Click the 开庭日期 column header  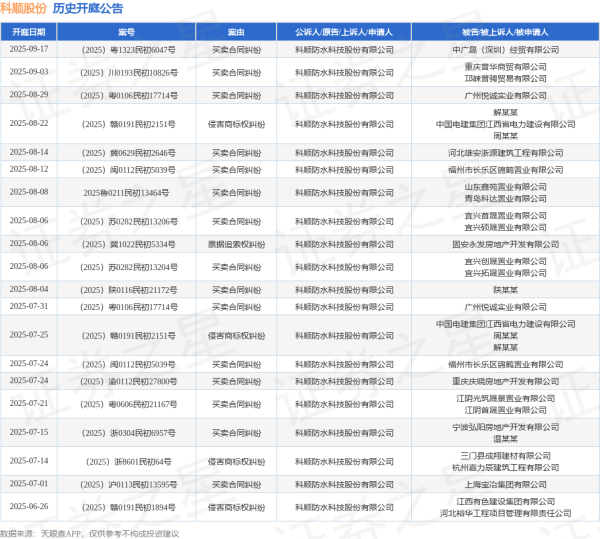click(x=29, y=32)
